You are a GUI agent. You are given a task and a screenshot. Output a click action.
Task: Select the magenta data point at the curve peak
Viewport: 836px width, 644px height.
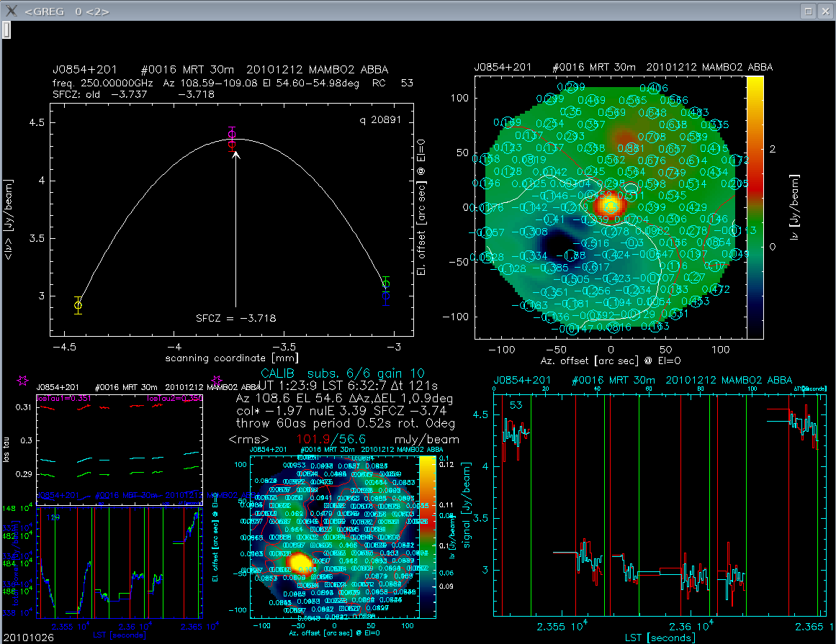pyautogui.click(x=232, y=135)
